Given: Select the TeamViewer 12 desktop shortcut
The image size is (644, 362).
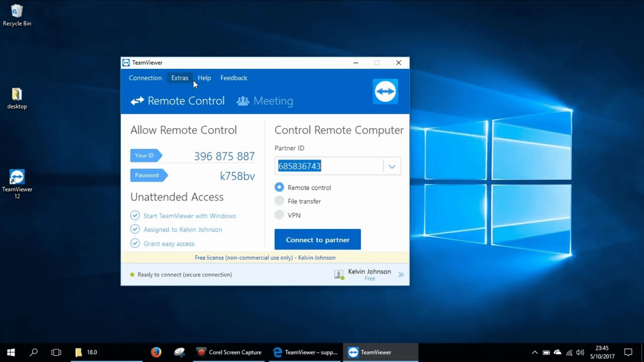Looking at the screenshot, I should click(x=17, y=184).
